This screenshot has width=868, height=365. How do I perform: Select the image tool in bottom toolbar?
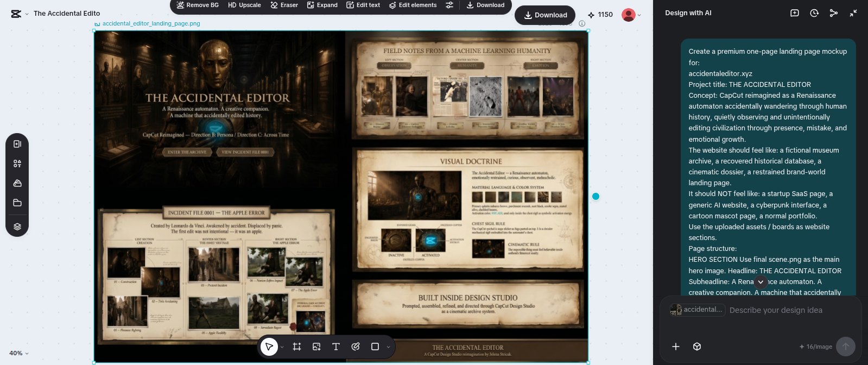(x=316, y=347)
